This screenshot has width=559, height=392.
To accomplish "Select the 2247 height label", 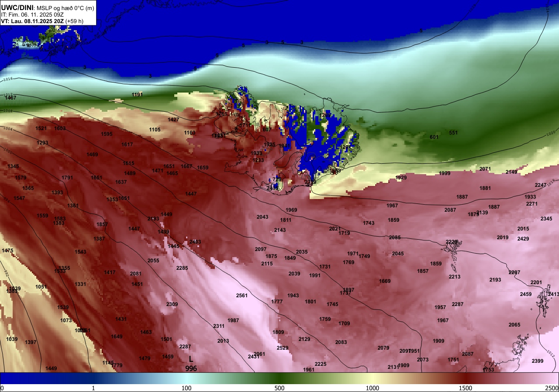I will [x=541, y=185].
